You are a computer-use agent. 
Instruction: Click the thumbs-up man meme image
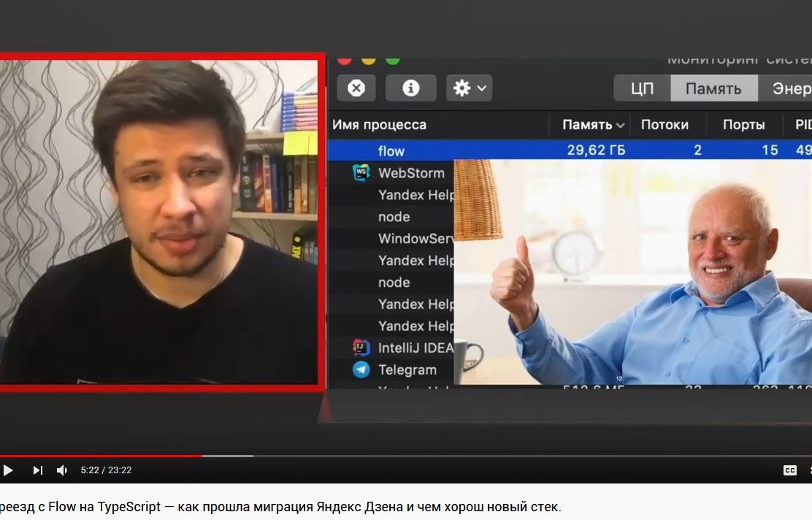(633, 272)
